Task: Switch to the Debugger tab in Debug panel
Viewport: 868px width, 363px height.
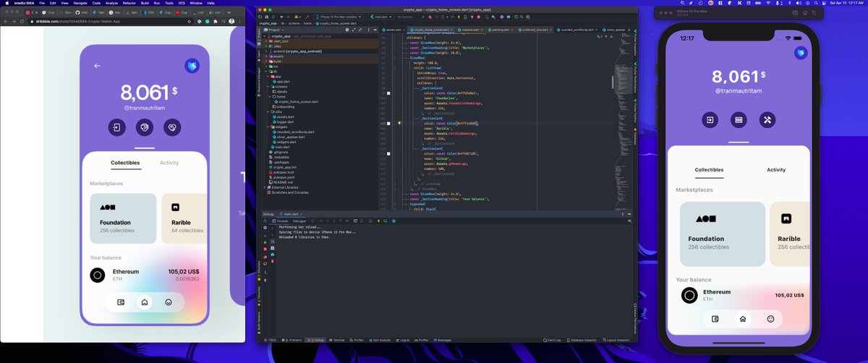Action: pyautogui.click(x=301, y=221)
